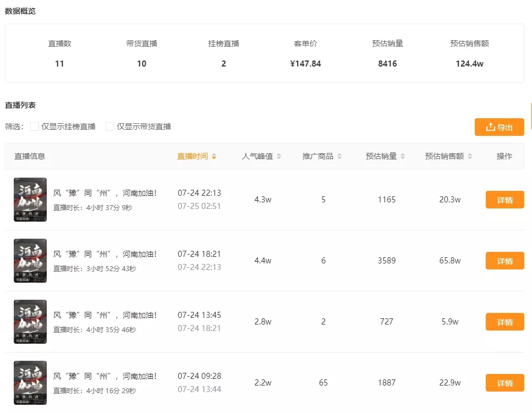Open 详情 for the 07-24 09:28 stream
The height and width of the screenshot is (413, 532).
tap(505, 383)
